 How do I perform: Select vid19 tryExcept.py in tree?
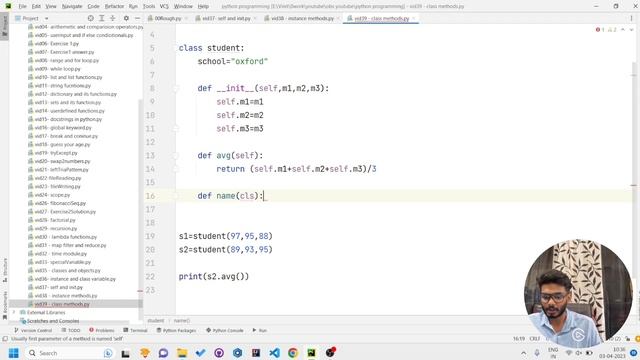56,153
